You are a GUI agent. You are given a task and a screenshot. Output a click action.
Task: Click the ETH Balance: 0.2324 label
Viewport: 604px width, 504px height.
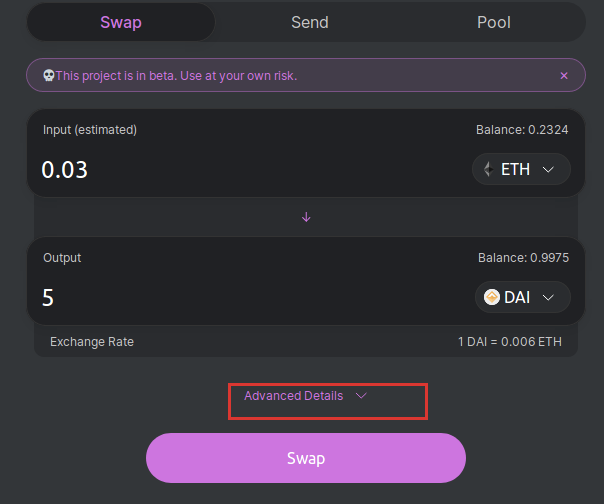pyautogui.click(x=522, y=130)
